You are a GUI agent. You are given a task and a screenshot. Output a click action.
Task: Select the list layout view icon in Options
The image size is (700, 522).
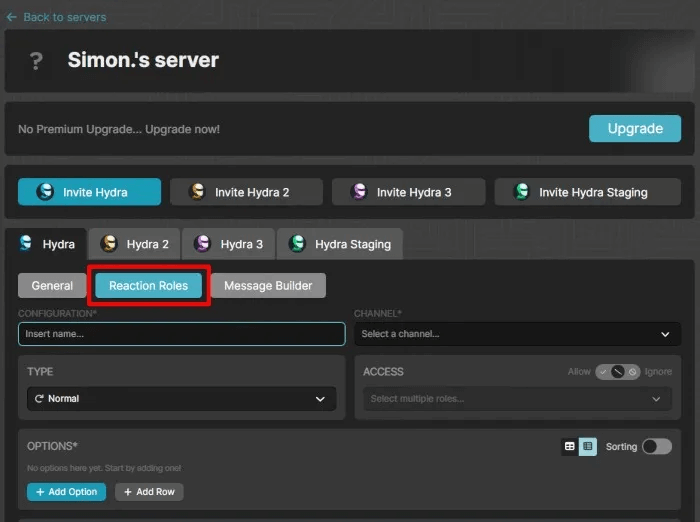[x=588, y=446]
